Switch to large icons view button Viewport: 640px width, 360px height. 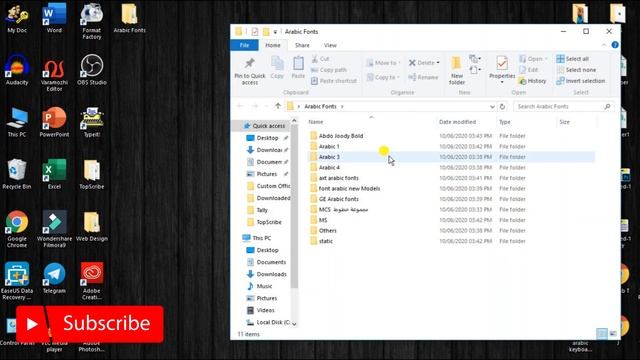[x=613, y=334]
